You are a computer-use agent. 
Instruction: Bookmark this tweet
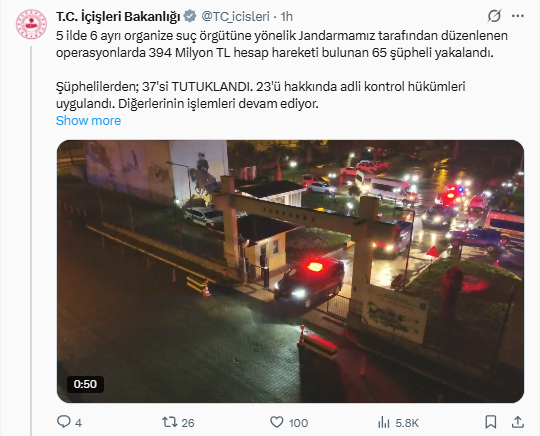(x=491, y=422)
